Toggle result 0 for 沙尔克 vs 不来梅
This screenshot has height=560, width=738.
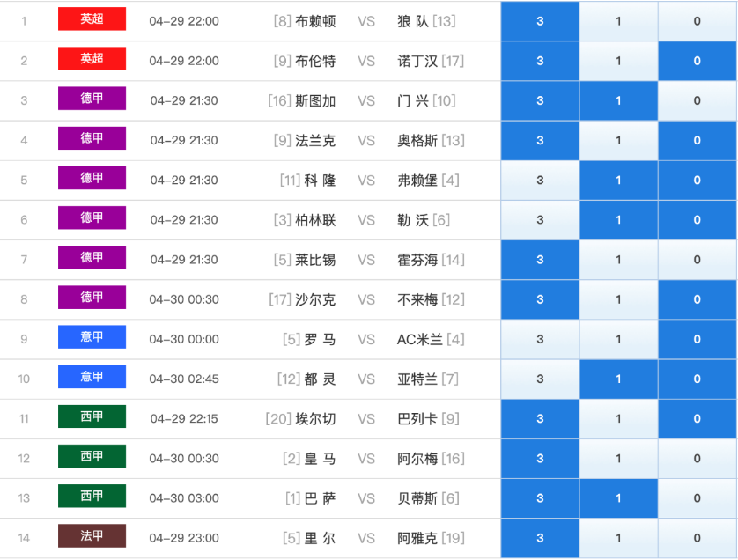(697, 299)
